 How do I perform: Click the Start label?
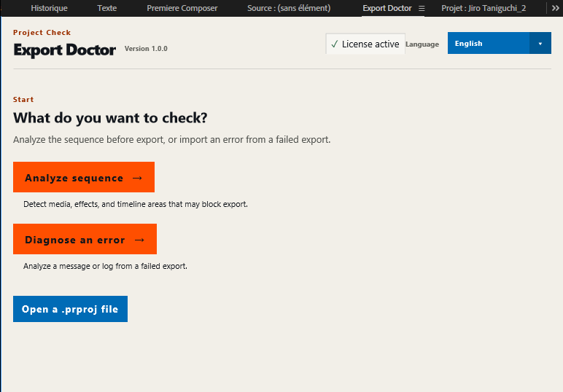tap(23, 100)
